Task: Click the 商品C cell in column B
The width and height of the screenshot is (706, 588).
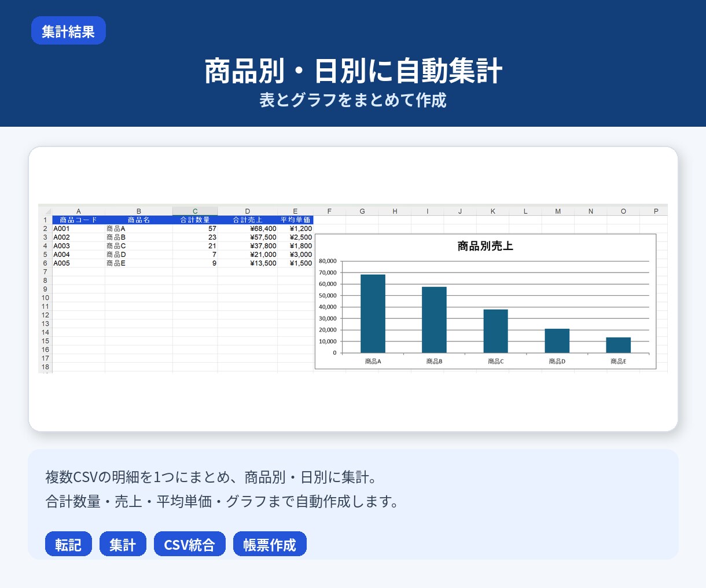Action: (x=139, y=246)
